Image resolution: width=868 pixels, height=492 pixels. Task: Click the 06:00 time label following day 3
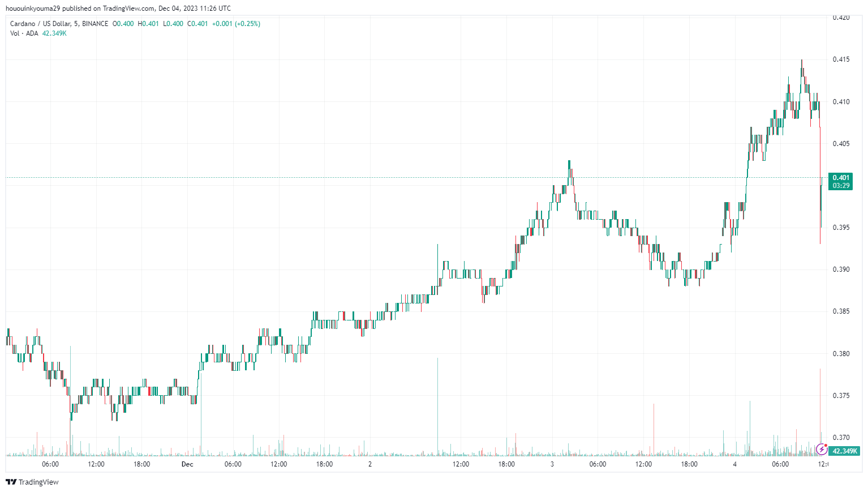(598, 464)
